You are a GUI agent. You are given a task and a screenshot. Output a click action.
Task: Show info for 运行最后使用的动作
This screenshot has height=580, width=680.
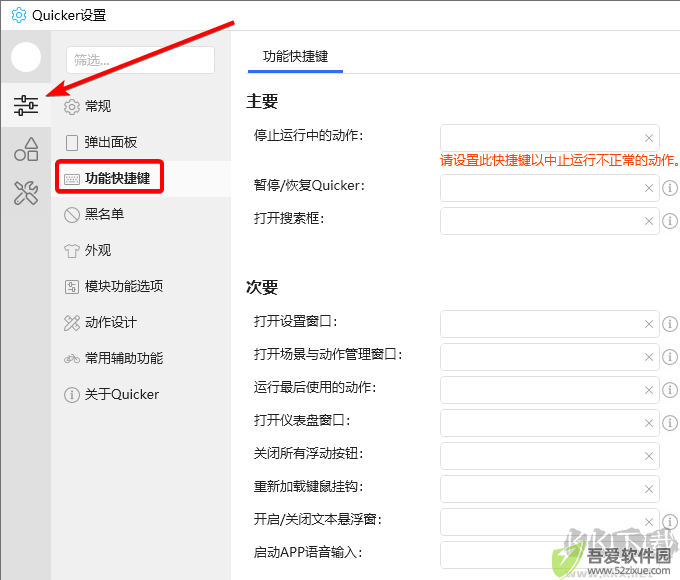point(670,390)
